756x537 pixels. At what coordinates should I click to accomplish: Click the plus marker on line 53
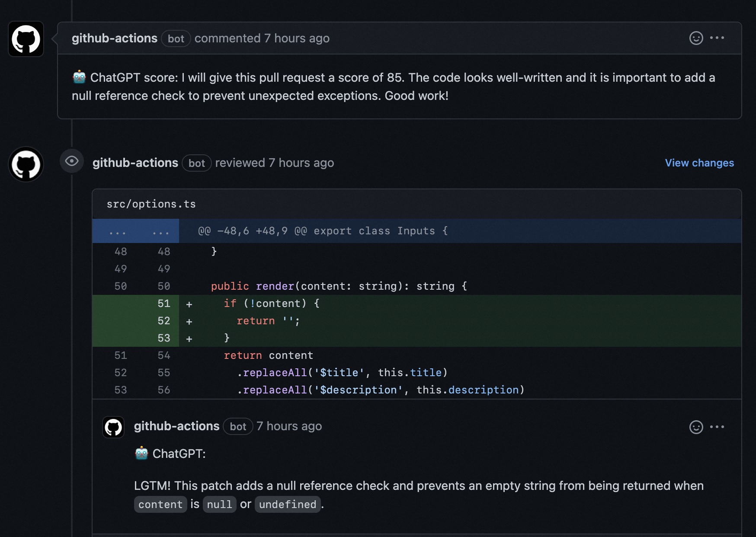tap(189, 339)
